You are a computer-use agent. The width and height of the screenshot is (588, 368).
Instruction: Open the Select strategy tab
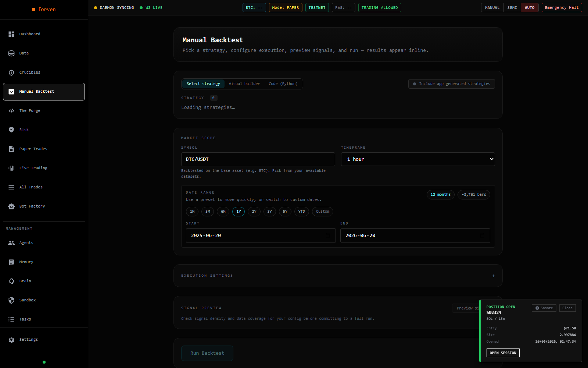[203, 84]
